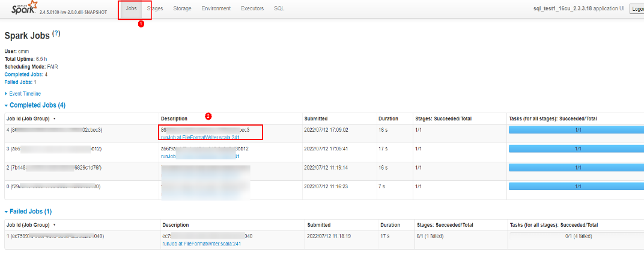644x261 pixels.
Task: Go to the Storage tab
Action: pos(182,8)
